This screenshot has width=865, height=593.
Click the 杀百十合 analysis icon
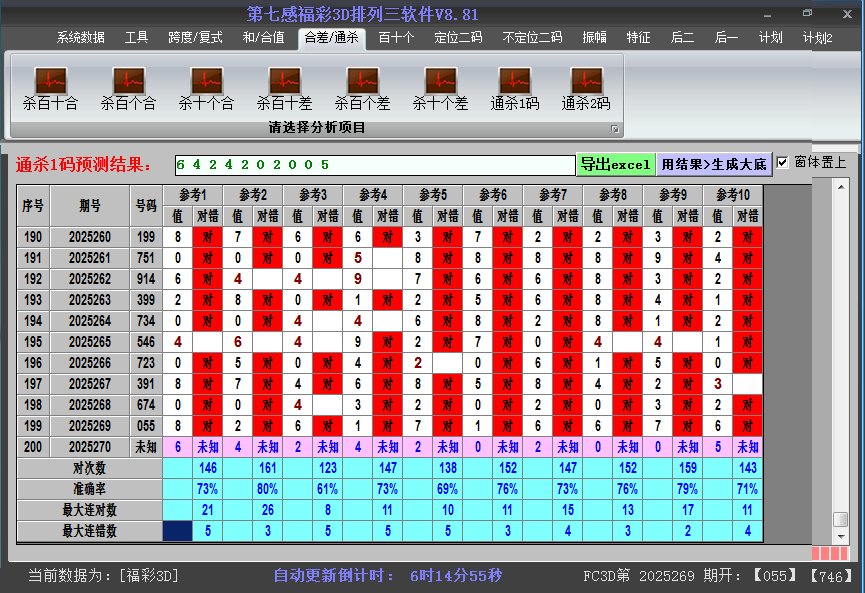(x=50, y=81)
